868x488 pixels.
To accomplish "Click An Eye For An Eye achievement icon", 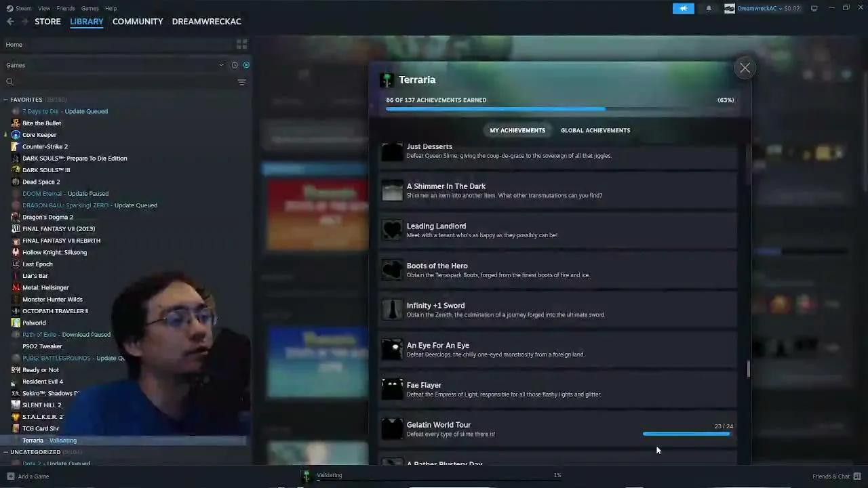I will [x=392, y=350].
